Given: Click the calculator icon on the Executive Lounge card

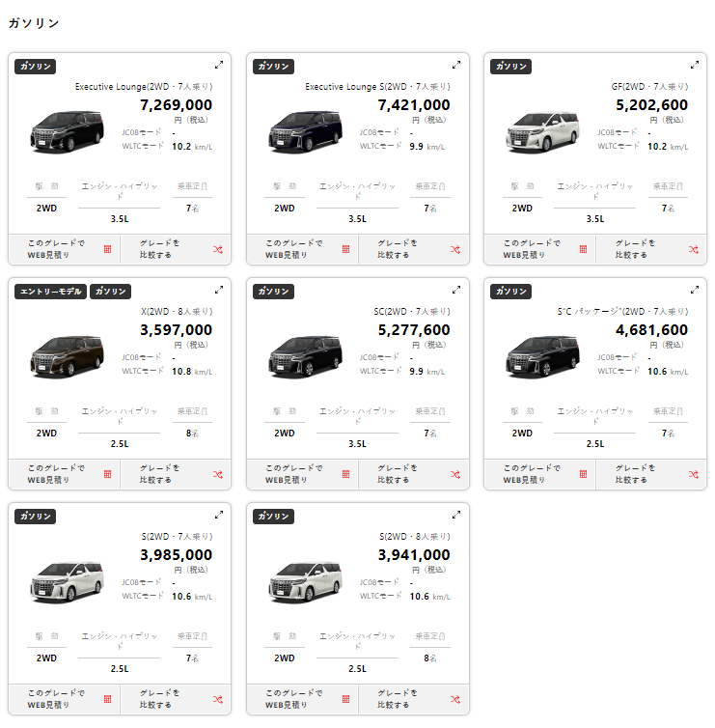Looking at the screenshot, I should 107,249.
